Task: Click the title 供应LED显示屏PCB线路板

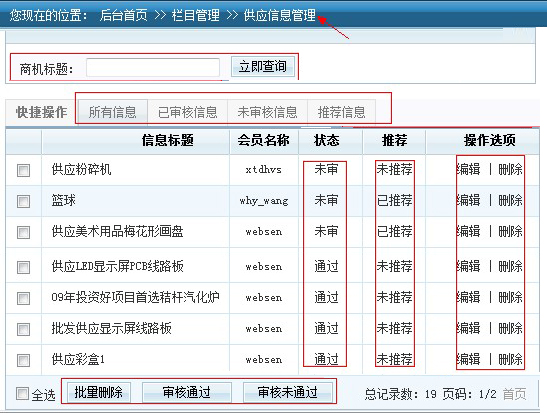Action: (117, 266)
